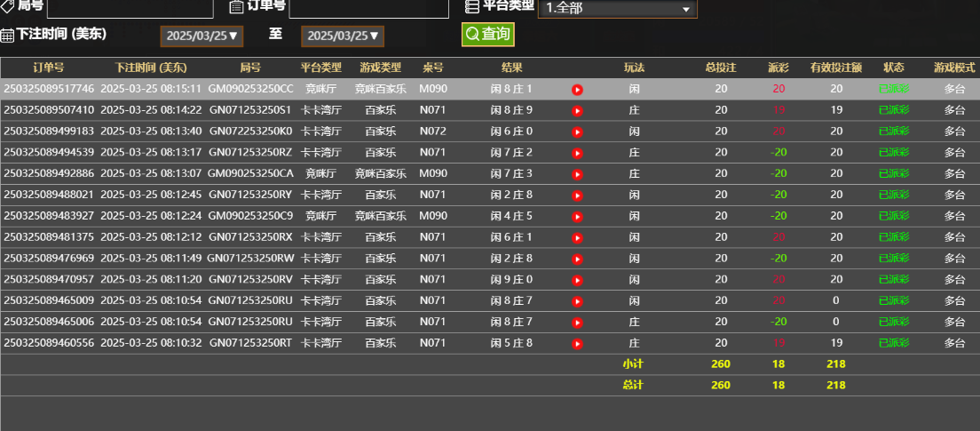Click the calendar icon beside 下注时间

pos(7,36)
